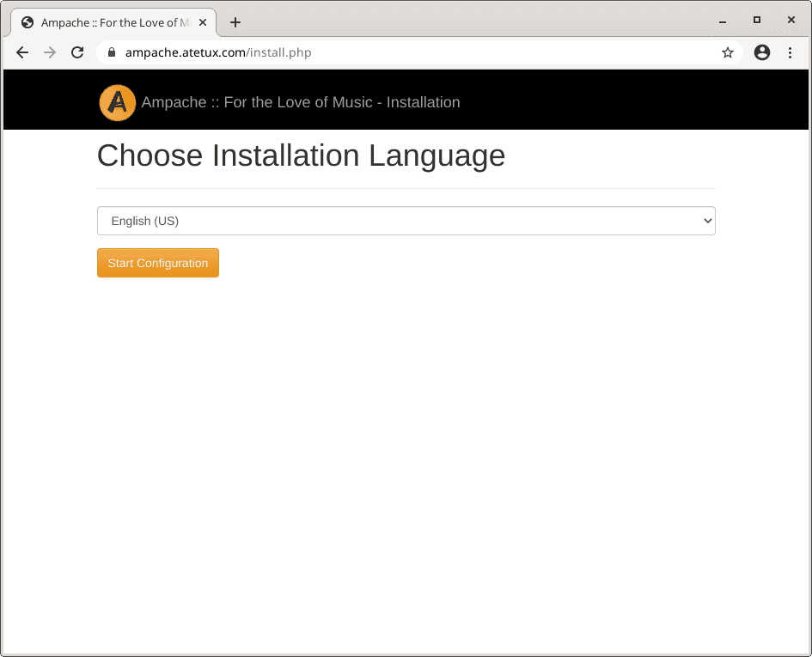Open a new browser tab
The height and width of the screenshot is (657, 812).
click(x=235, y=22)
